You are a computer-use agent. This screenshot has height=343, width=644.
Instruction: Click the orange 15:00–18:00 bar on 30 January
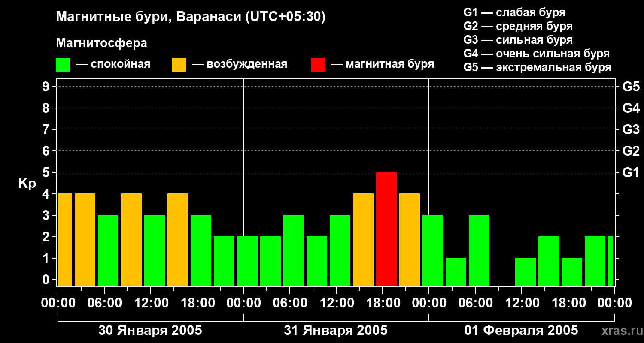pos(178,240)
